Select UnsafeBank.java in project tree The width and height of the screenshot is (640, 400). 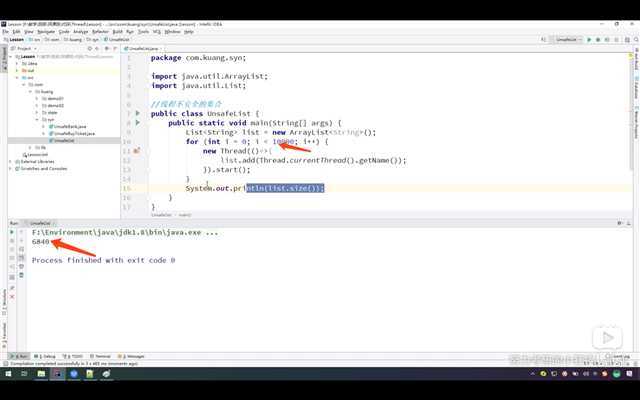(68, 127)
